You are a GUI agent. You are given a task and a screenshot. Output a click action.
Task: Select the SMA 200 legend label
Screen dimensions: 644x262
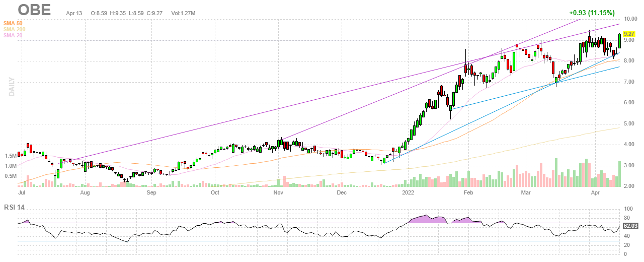coord(14,29)
